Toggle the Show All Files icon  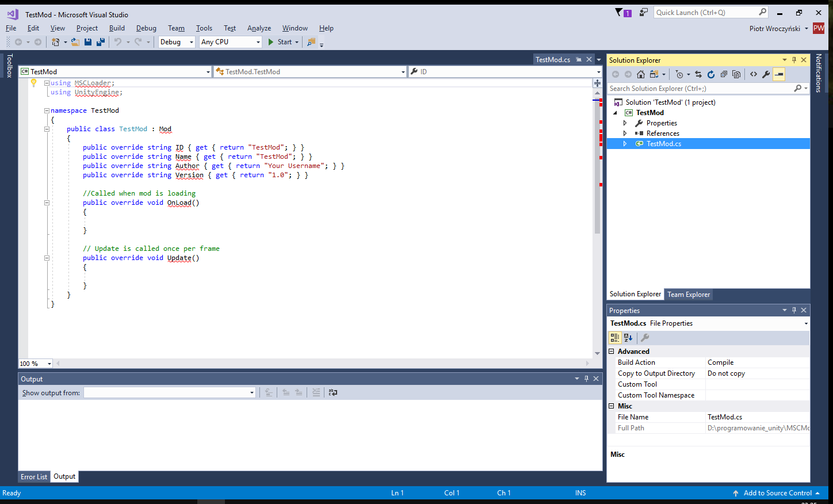736,74
